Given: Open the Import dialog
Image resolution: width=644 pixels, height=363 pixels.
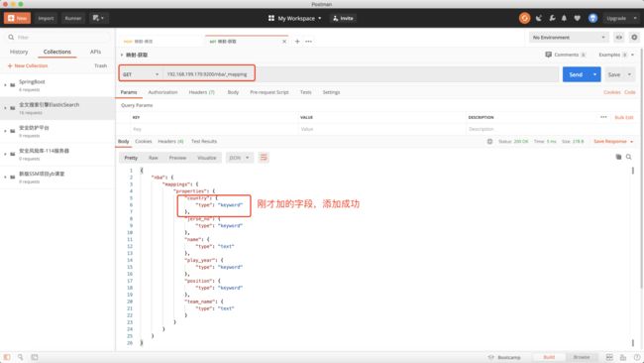Looking at the screenshot, I should tap(46, 18).
